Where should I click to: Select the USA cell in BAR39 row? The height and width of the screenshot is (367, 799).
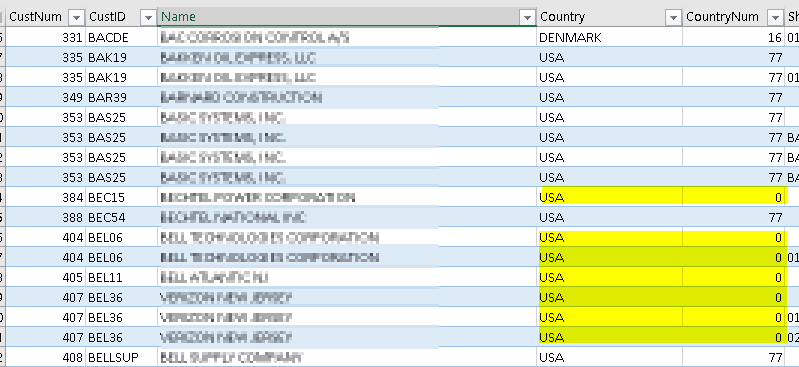[609, 97]
